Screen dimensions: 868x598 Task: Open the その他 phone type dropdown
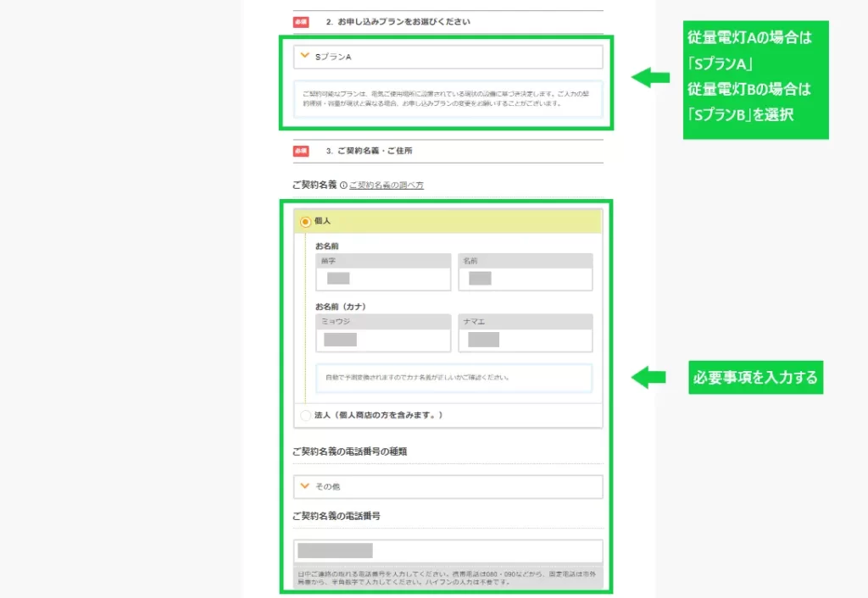pos(448,487)
